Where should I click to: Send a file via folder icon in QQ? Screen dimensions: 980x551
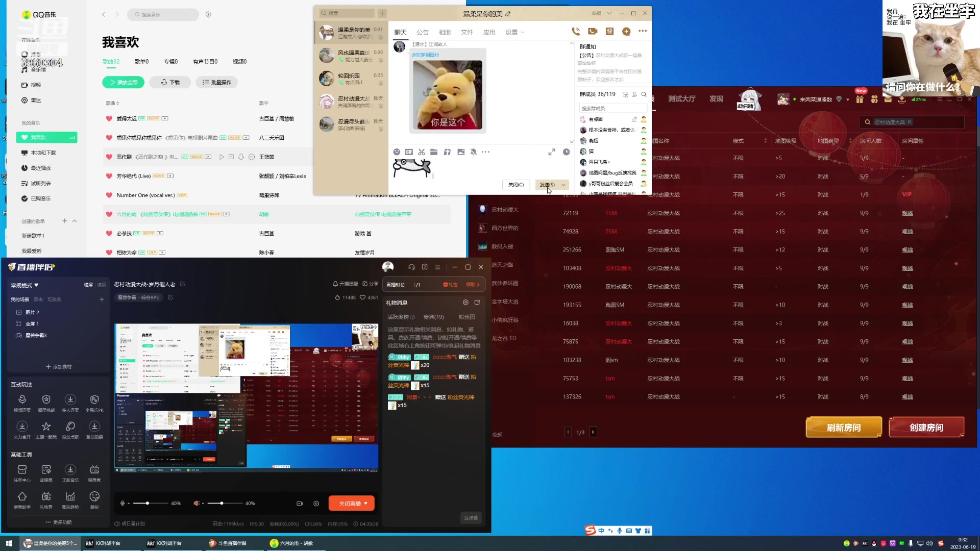[x=434, y=152]
